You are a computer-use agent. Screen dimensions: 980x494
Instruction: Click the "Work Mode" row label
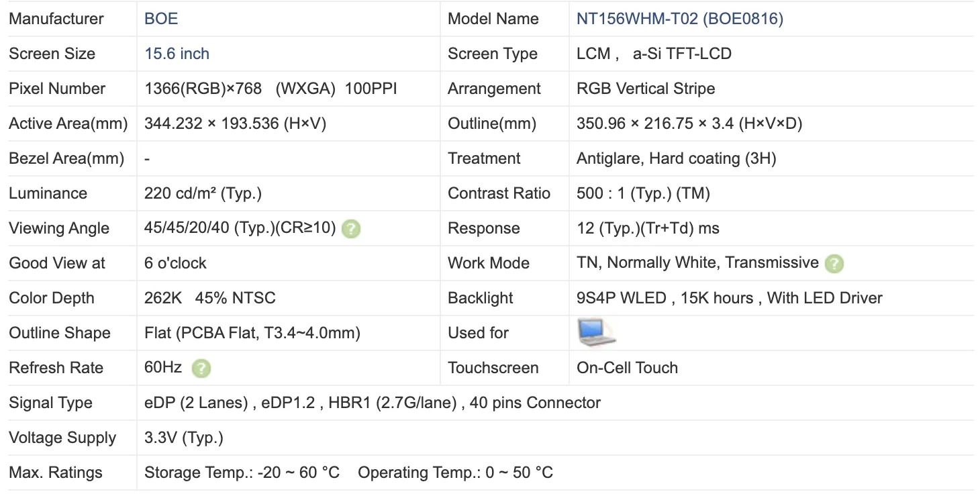tap(489, 263)
